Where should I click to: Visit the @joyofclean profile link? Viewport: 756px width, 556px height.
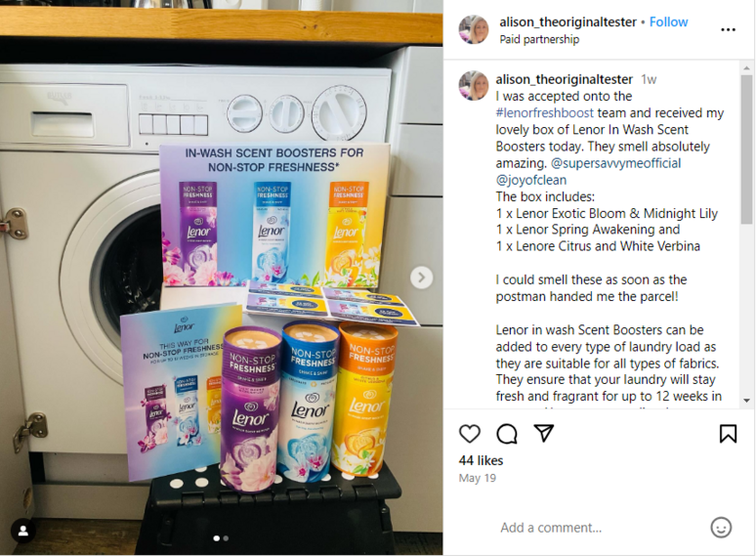(530, 180)
